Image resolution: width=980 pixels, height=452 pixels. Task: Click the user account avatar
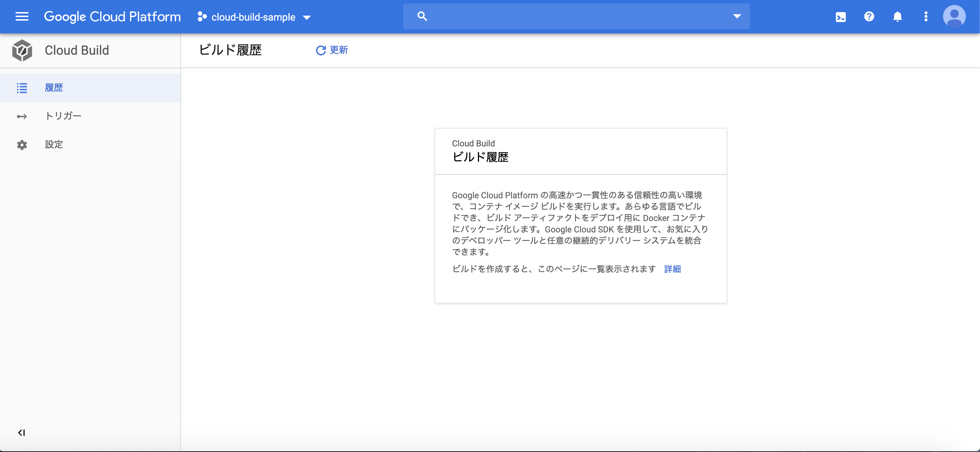(x=954, y=16)
